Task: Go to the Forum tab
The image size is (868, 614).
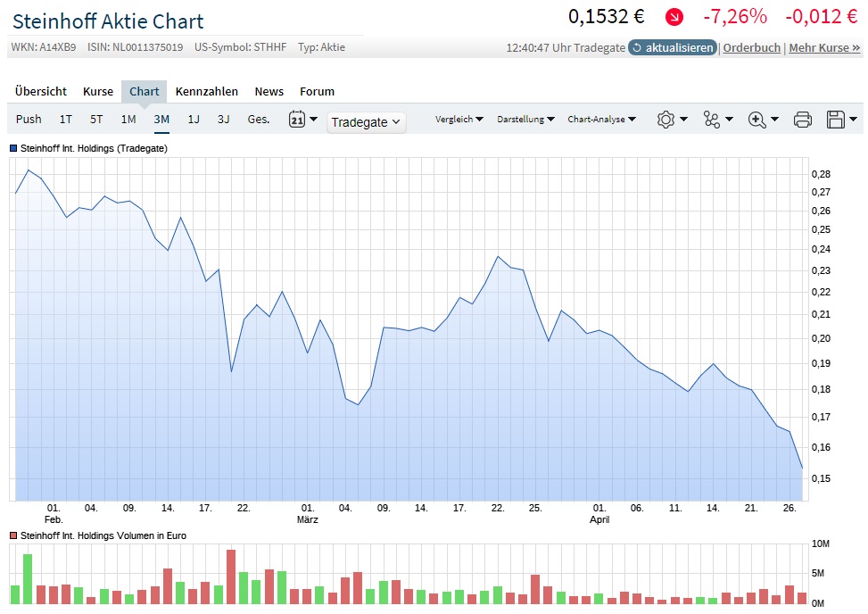Action: point(318,91)
